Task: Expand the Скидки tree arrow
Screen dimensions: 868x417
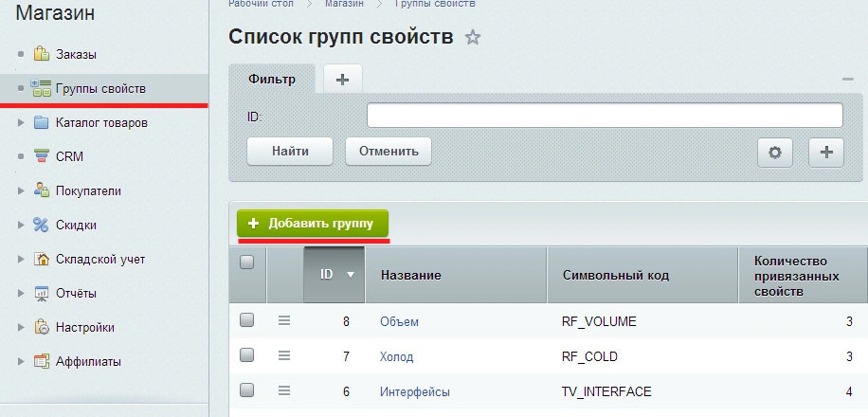Action: (x=21, y=225)
